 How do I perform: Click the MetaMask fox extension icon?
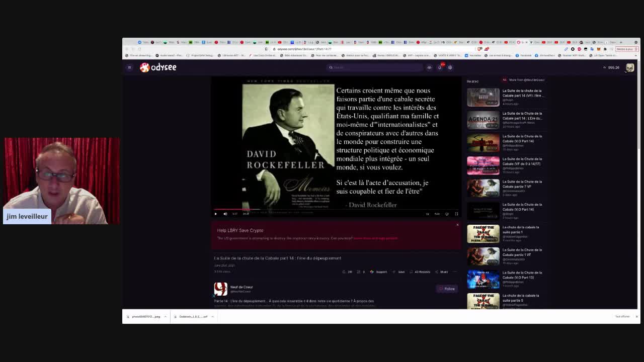pos(598,49)
